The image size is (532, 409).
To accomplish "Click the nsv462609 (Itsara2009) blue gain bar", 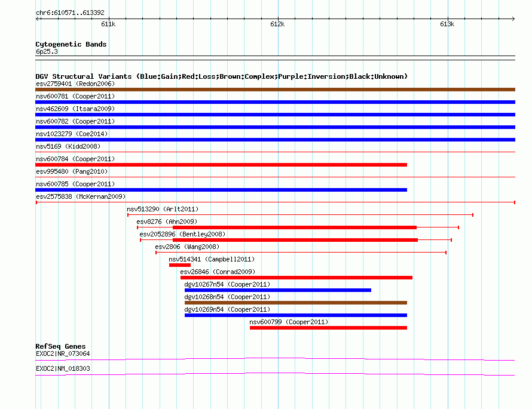I will point(275,115).
